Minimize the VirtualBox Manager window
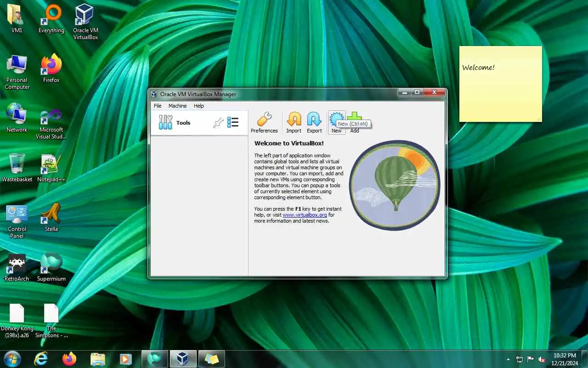588x368 pixels. click(x=404, y=92)
